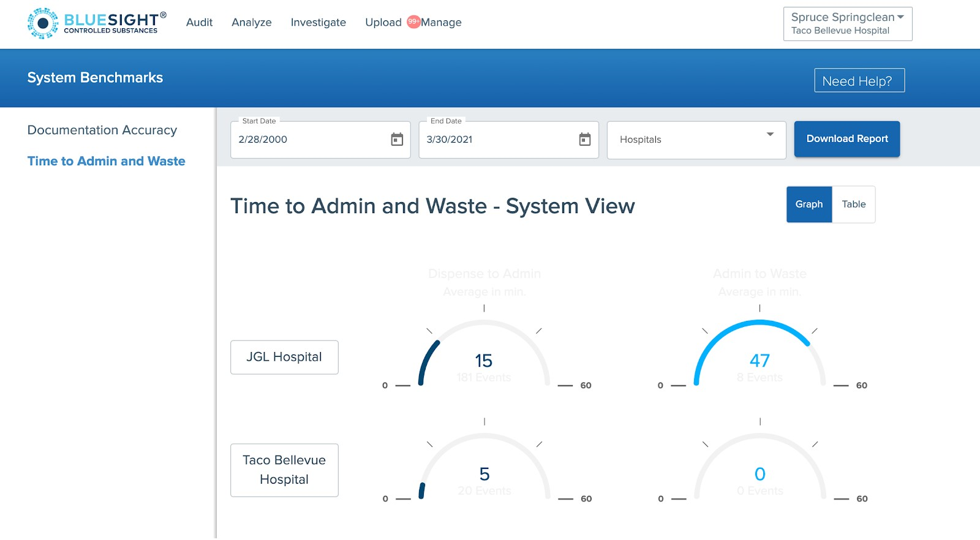The image size is (980, 540).
Task: Click JGL Hospital Dispense to Admin gauge value 15
Action: coord(484,361)
